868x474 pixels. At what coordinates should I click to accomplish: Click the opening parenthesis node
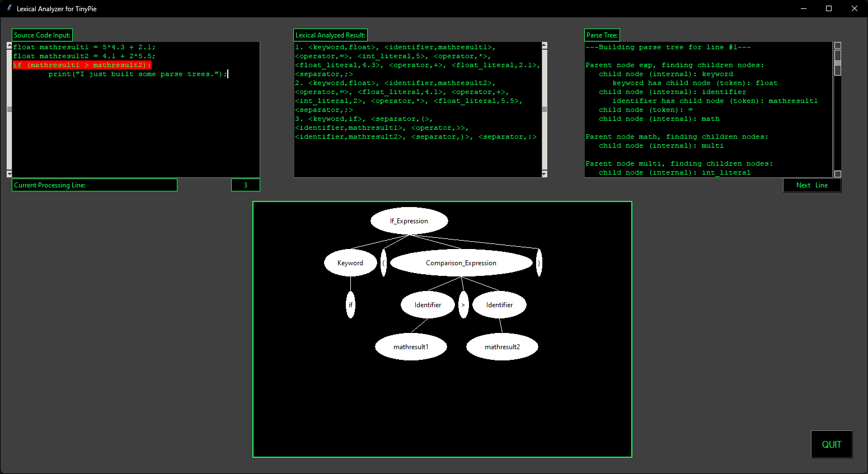point(383,263)
